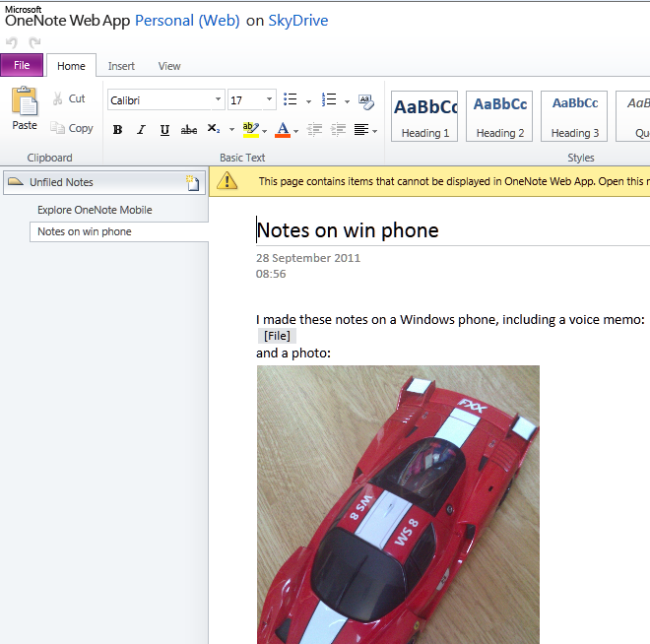Screen dimensions: 650x644
Task: Click the Redo arrow icon
Action: point(34,42)
